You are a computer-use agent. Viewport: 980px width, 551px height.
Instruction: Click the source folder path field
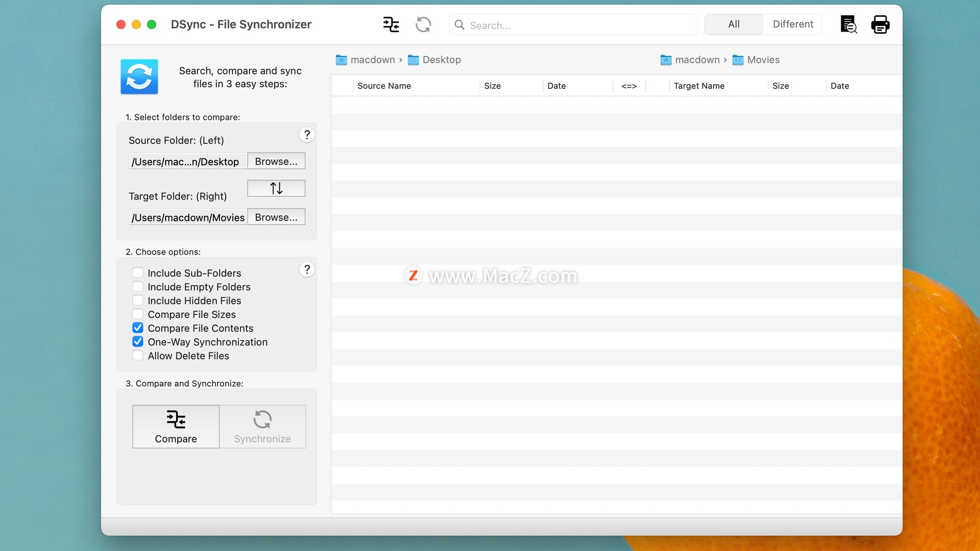click(x=188, y=162)
